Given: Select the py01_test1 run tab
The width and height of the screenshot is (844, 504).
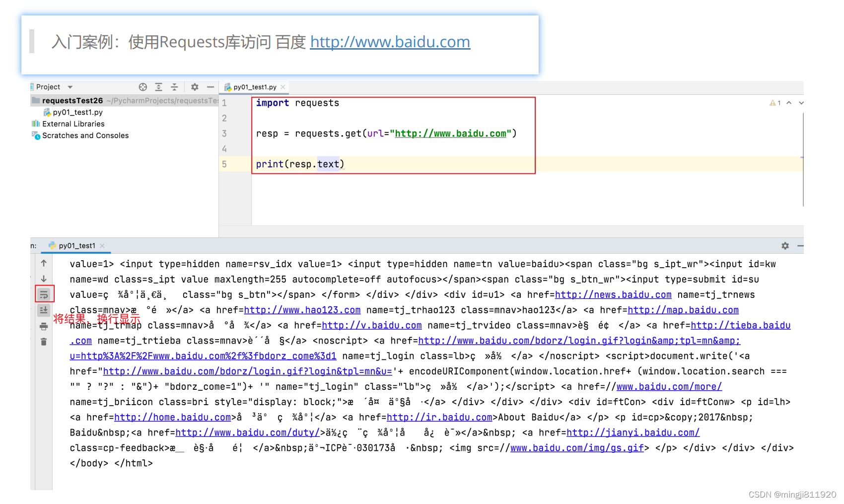Looking at the screenshot, I should tap(77, 246).
